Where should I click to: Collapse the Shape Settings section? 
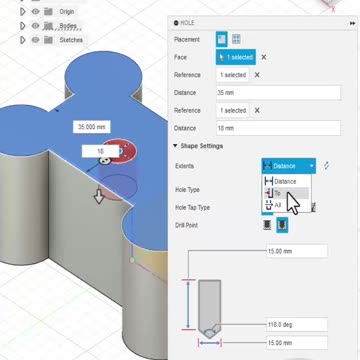(175, 146)
